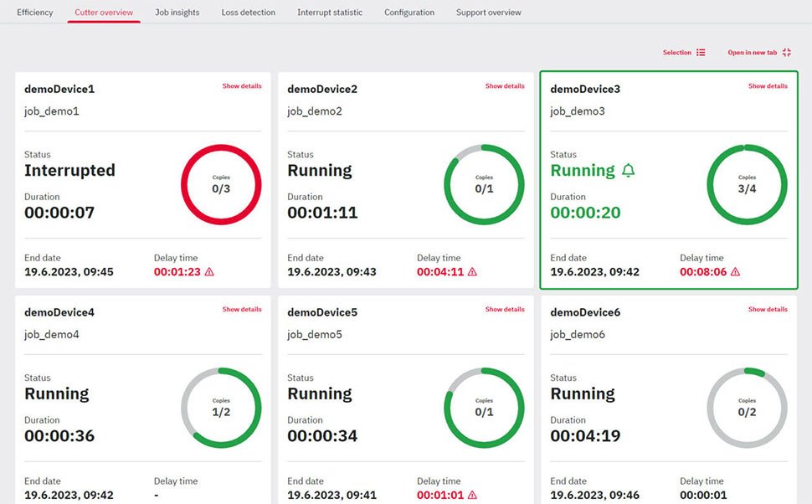Click delay warning icon next to 00:01:23
Viewport: 812px width, 504px height.
pyautogui.click(x=209, y=271)
